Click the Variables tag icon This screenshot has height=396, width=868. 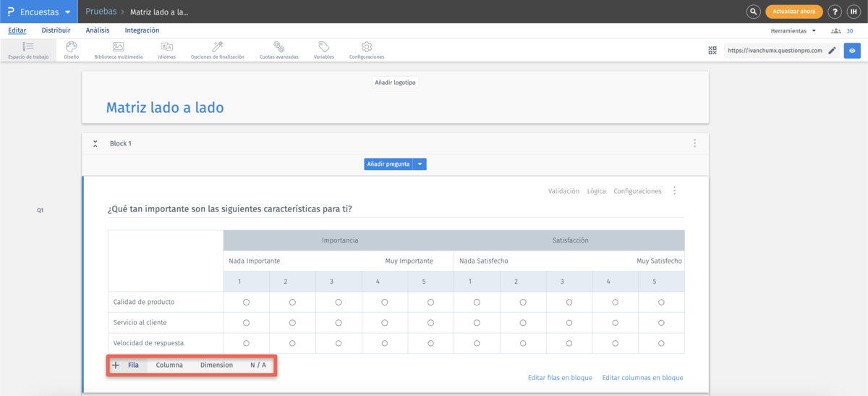[324, 47]
